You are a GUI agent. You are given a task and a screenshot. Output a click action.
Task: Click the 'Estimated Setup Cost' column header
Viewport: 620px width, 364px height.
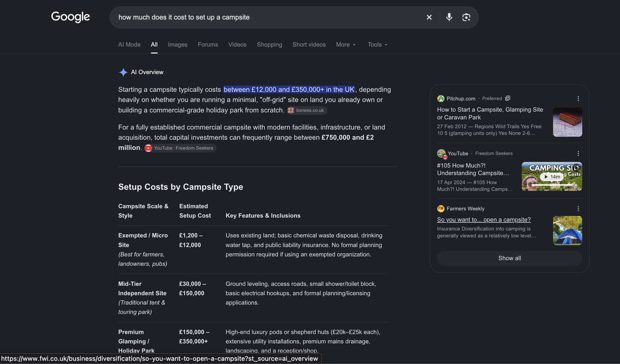point(195,211)
